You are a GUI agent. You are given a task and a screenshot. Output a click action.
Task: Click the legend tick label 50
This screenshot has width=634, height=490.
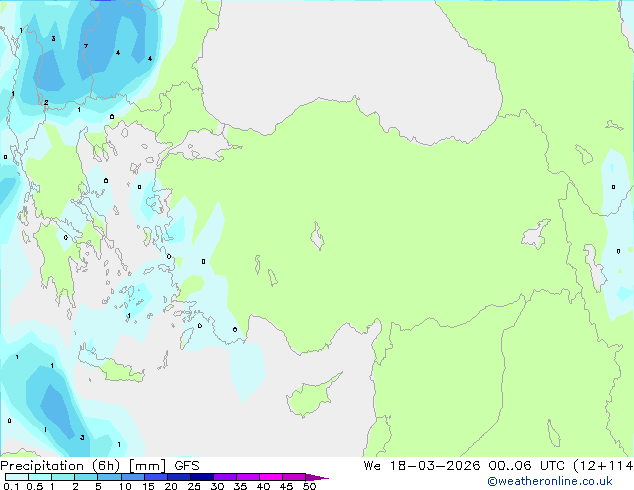click(309, 486)
